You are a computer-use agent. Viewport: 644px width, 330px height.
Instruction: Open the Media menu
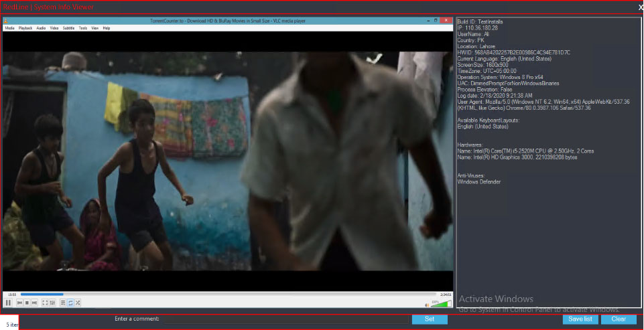10,28
